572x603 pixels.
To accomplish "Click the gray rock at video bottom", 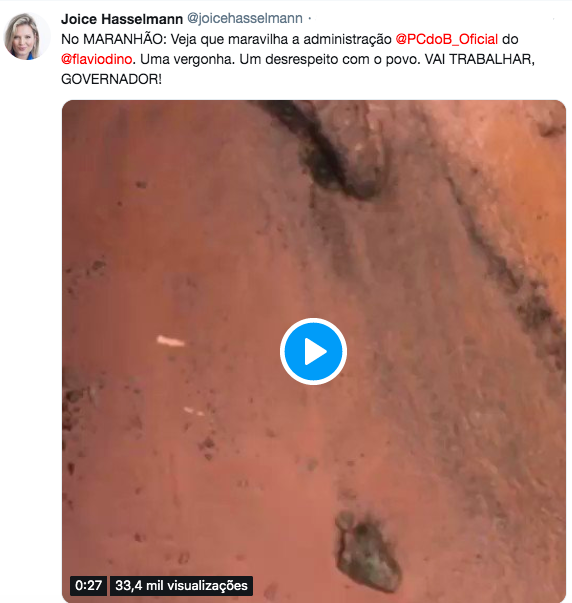I will (367, 552).
